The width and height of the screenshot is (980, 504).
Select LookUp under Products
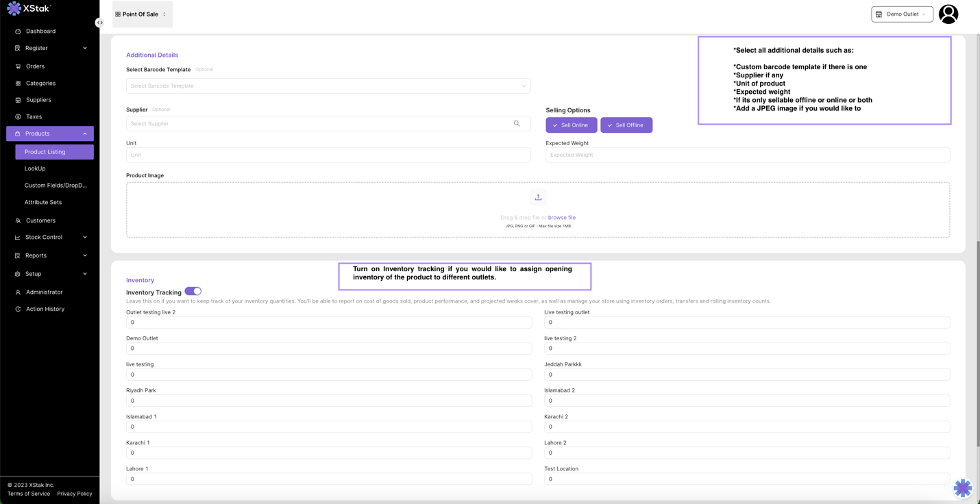pyautogui.click(x=35, y=168)
